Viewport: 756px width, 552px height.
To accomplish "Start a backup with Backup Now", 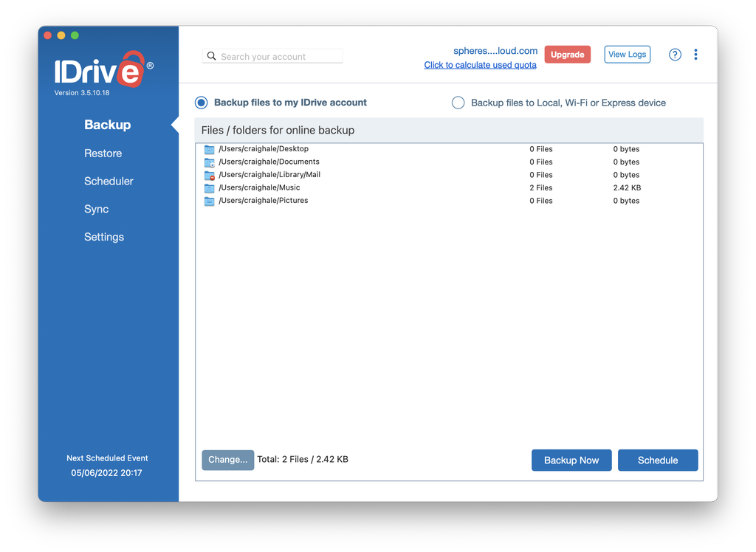I will 571,460.
